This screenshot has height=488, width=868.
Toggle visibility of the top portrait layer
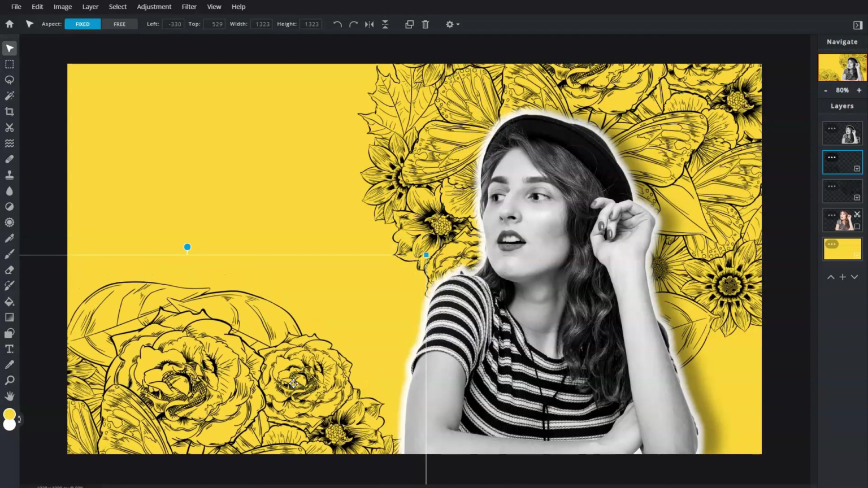pyautogui.click(x=857, y=138)
